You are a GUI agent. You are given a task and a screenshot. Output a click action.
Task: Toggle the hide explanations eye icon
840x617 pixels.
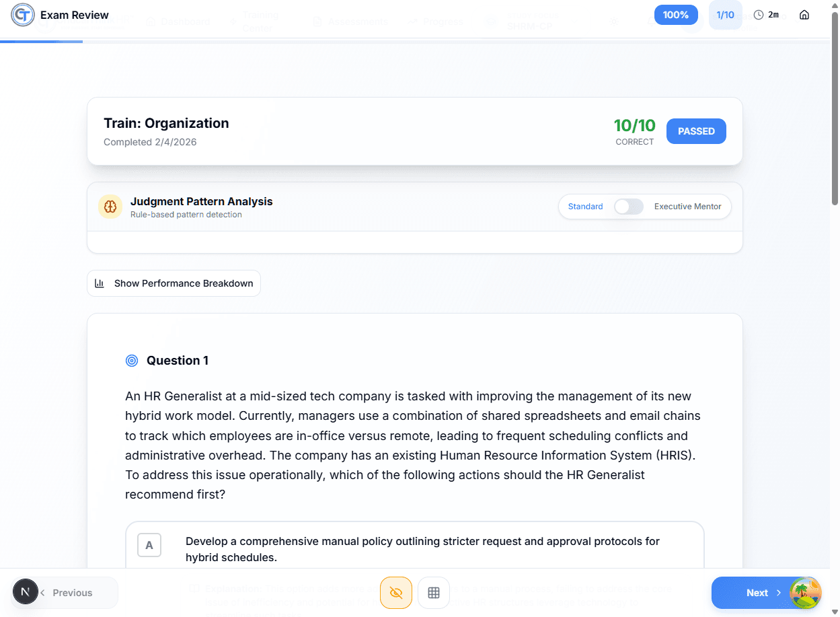[x=396, y=593]
